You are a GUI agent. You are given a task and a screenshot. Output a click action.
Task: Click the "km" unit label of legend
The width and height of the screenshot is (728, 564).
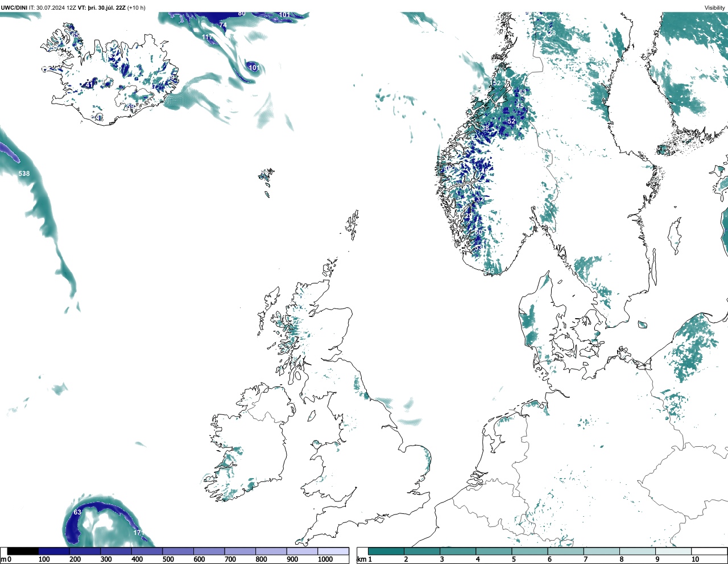pos(362,559)
